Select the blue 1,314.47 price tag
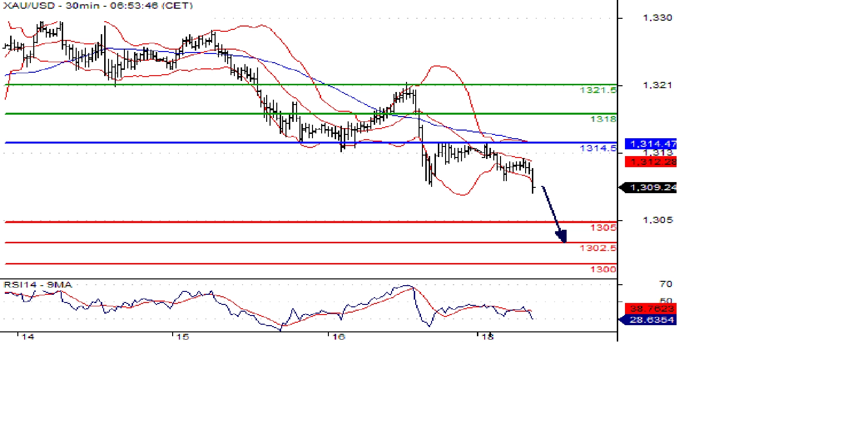Image resolution: width=868 pixels, height=421 pixels. pos(651,144)
